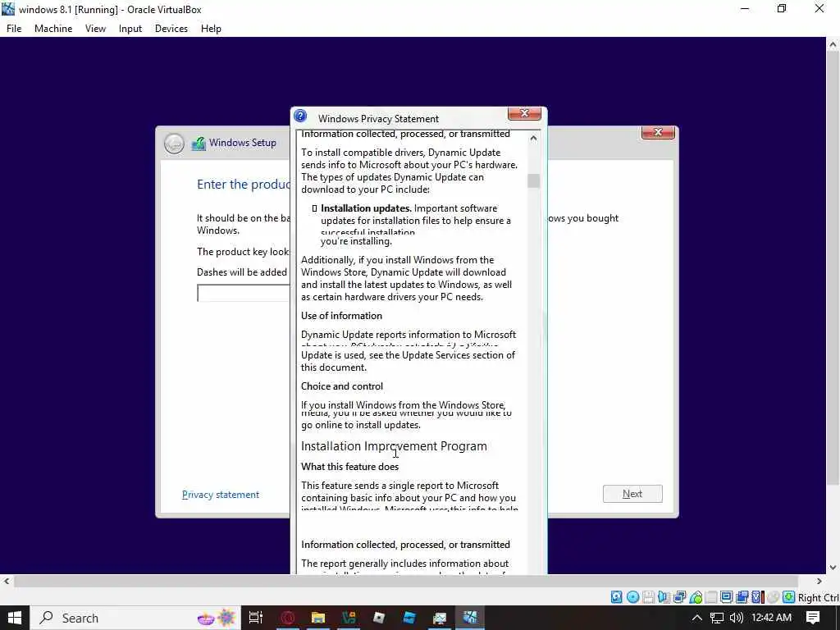Click the grey mouse integration icon
Viewport: 840px width, 630px height.
pyautogui.click(x=773, y=597)
